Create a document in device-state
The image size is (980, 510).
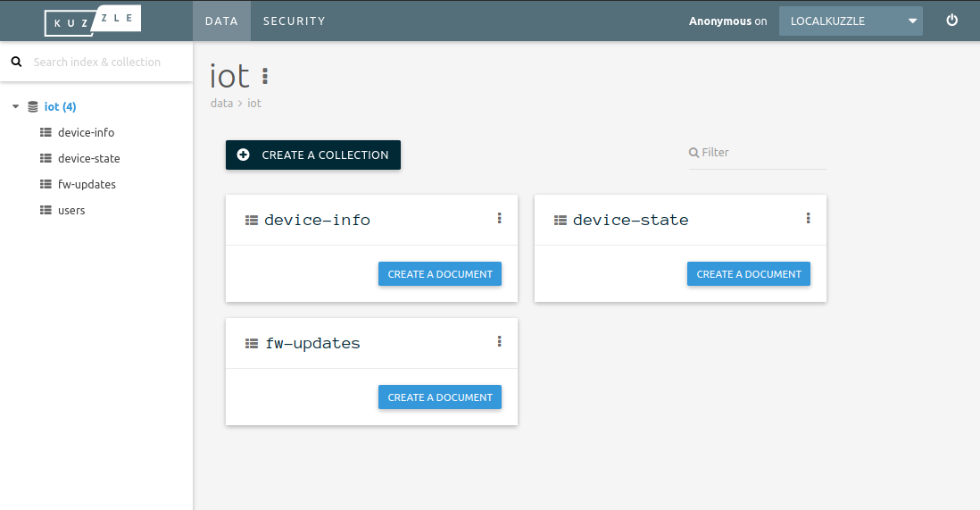coord(748,274)
